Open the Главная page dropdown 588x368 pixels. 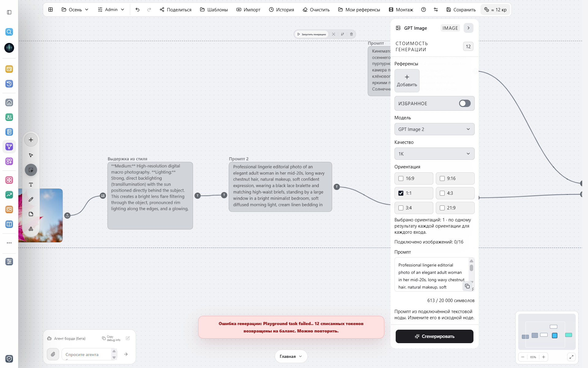(291, 356)
